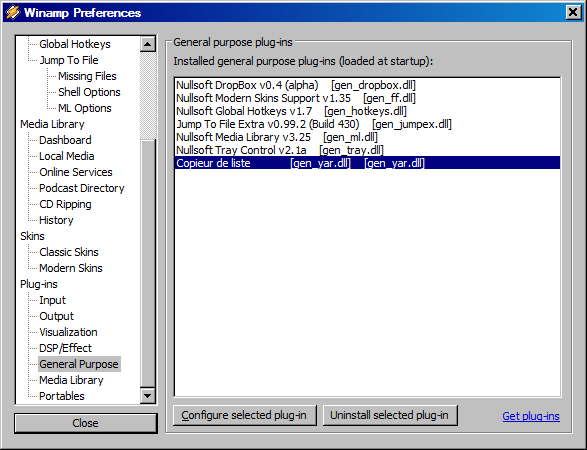Click the Winamp lightning icon in title bar
This screenshot has width=587, height=450.
[12, 12]
